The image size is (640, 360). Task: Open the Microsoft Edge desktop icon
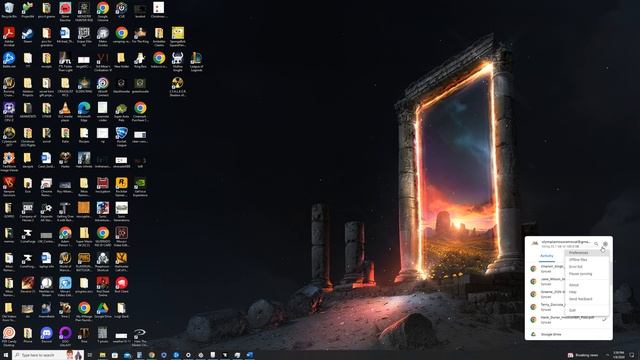click(x=84, y=111)
